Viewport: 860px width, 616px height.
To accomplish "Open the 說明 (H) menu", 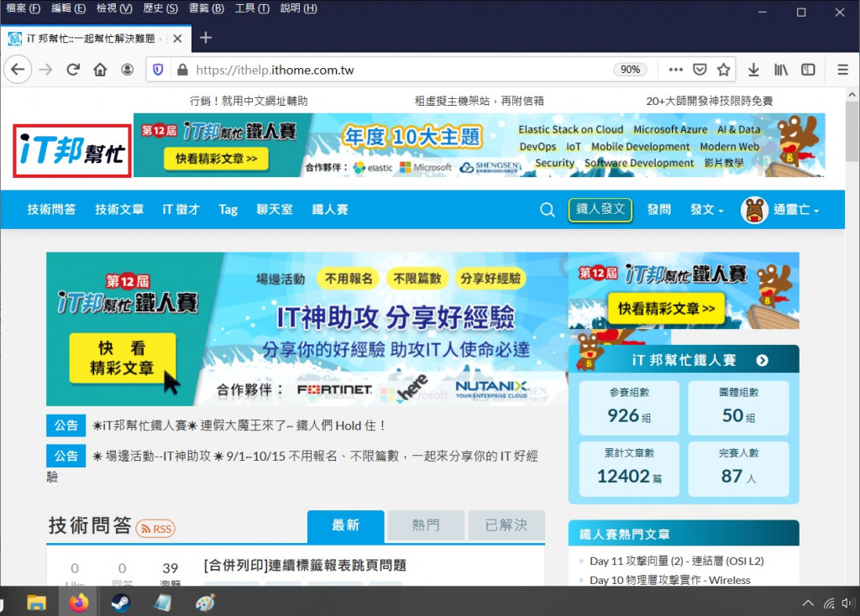I will click(298, 8).
